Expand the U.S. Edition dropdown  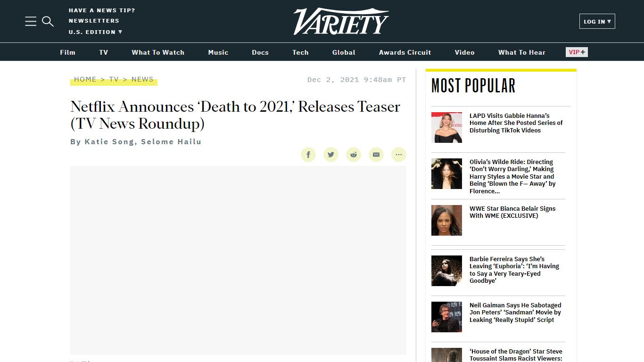(96, 32)
